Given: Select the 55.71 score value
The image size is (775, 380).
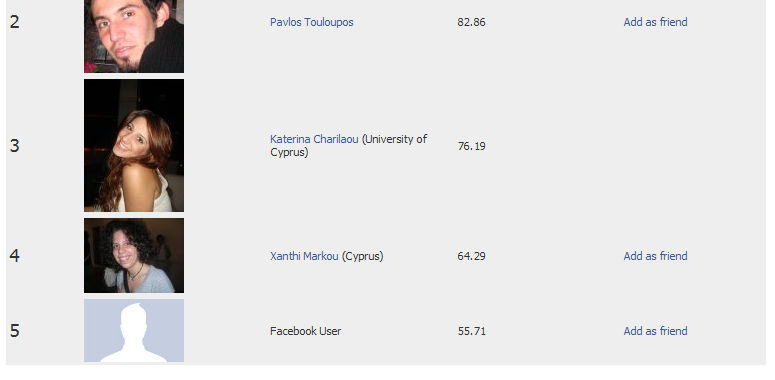Looking at the screenshot, I should pyautogui.click(x=472, y=331).
